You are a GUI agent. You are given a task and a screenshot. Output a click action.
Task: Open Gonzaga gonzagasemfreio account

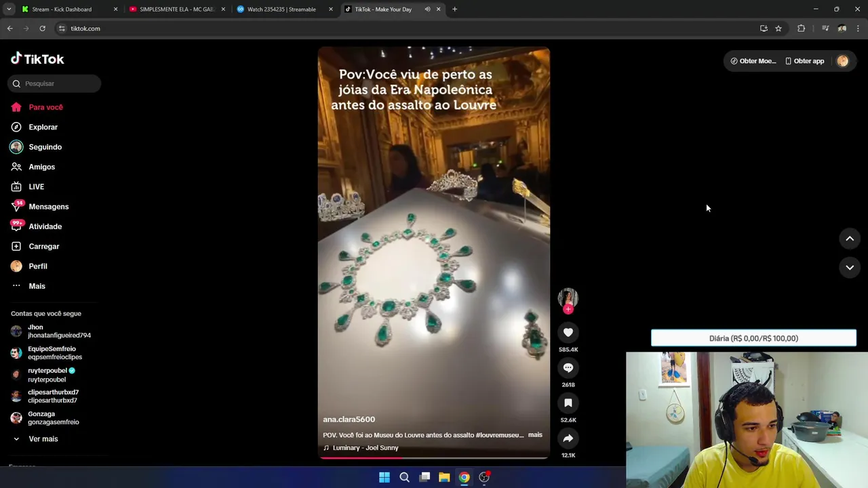45,418
